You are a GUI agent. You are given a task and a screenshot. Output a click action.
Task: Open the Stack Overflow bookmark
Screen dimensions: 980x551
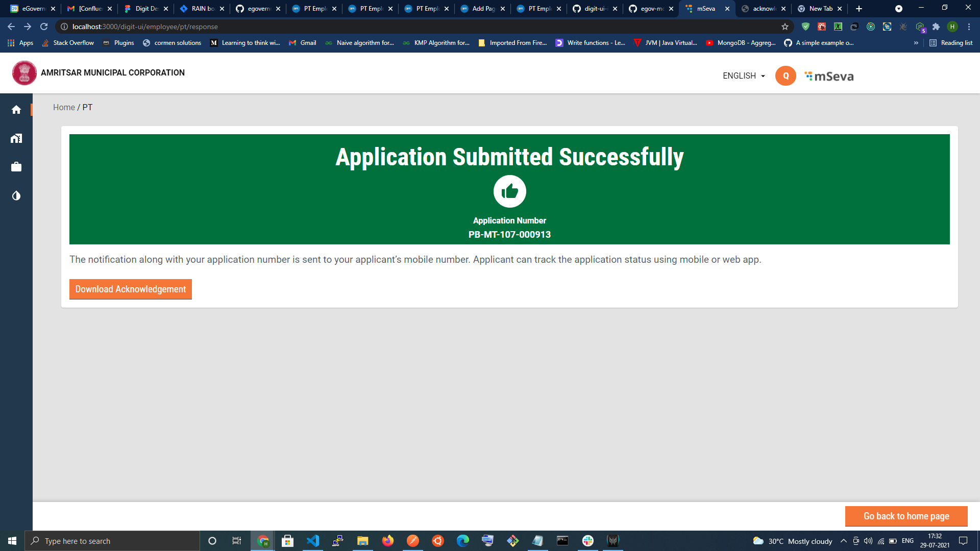[x=68, y=43]
